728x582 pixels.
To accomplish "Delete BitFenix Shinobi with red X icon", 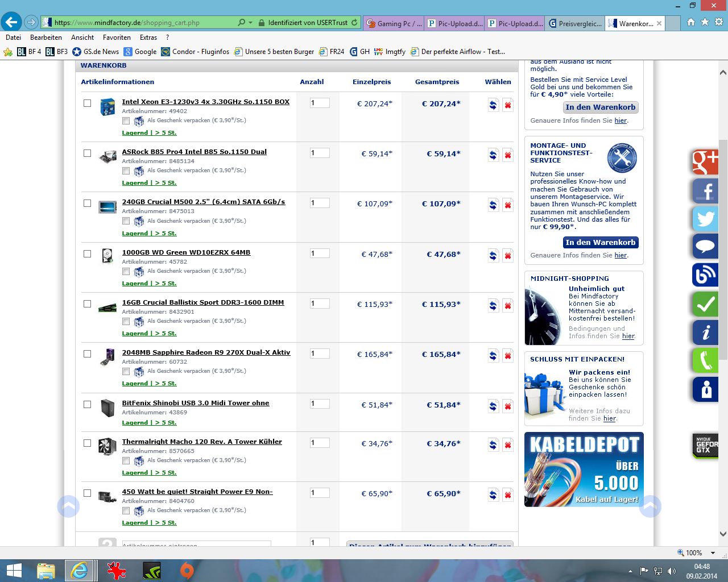I will pos(508,406).
